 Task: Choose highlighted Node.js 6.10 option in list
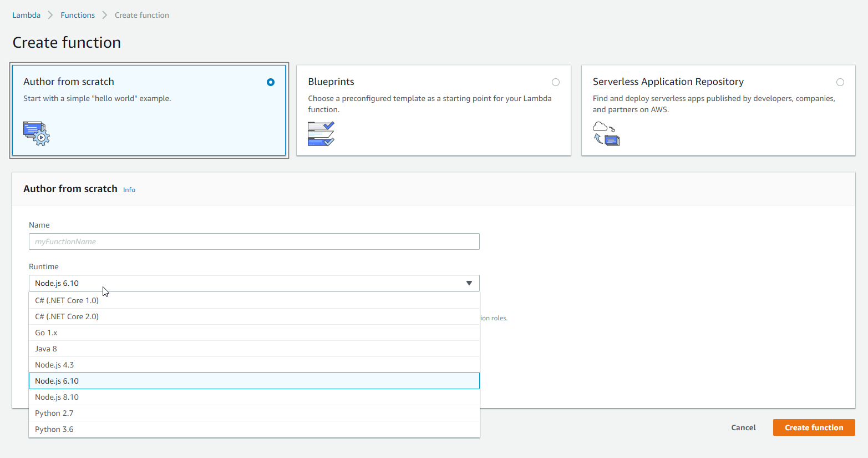point(254,381)
